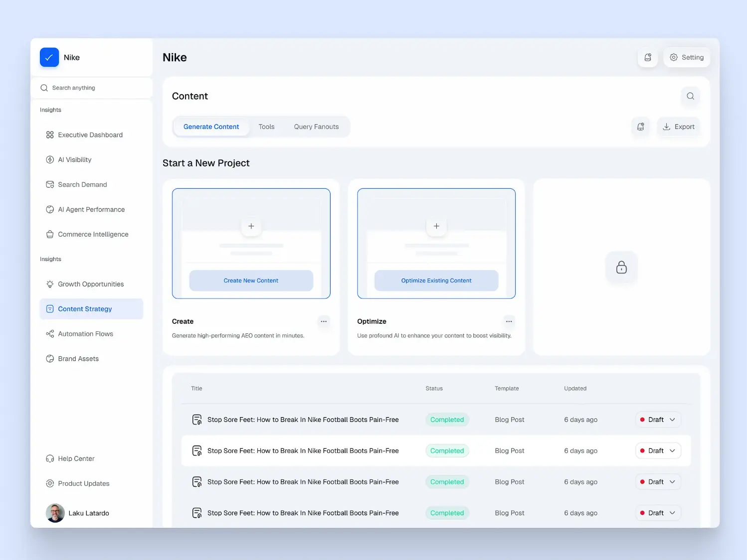Click the search magnifier icon in Content panel

(690, 96)
